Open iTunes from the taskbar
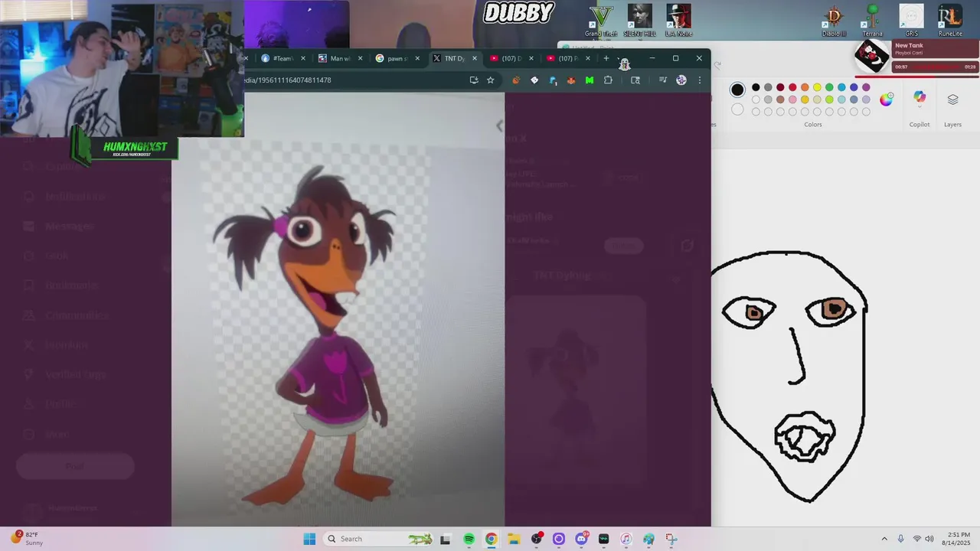This screenshot has width=980, height=551. pos(626,539)
